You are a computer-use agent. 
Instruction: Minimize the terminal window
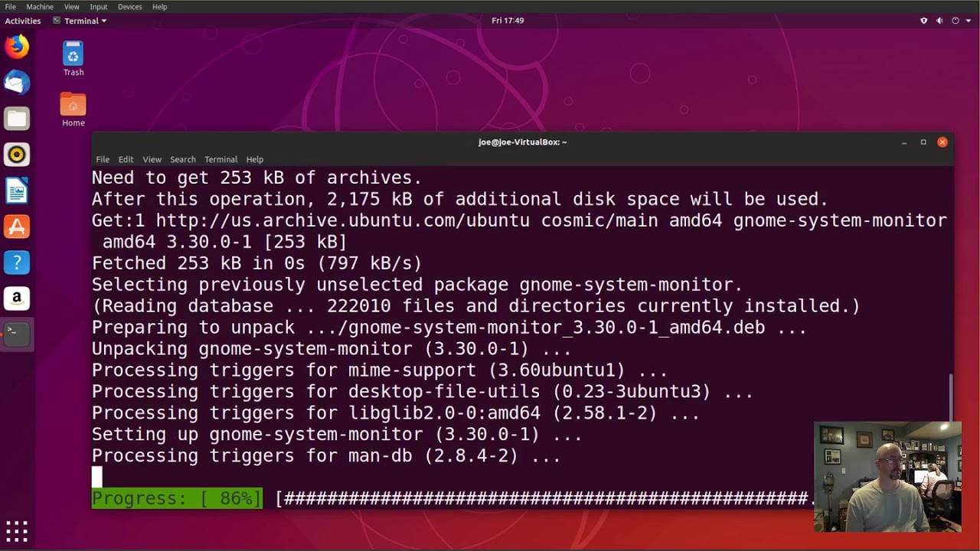(904, 142)
